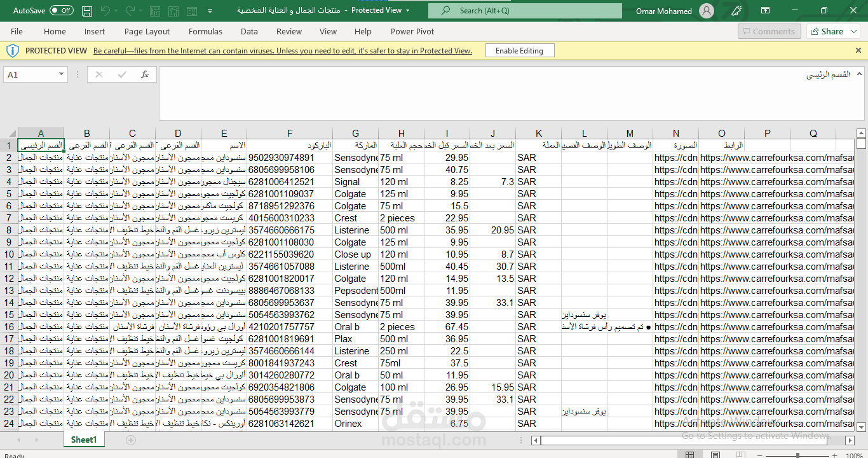Click the formula bar Cancel X icon

click(98, 74)
